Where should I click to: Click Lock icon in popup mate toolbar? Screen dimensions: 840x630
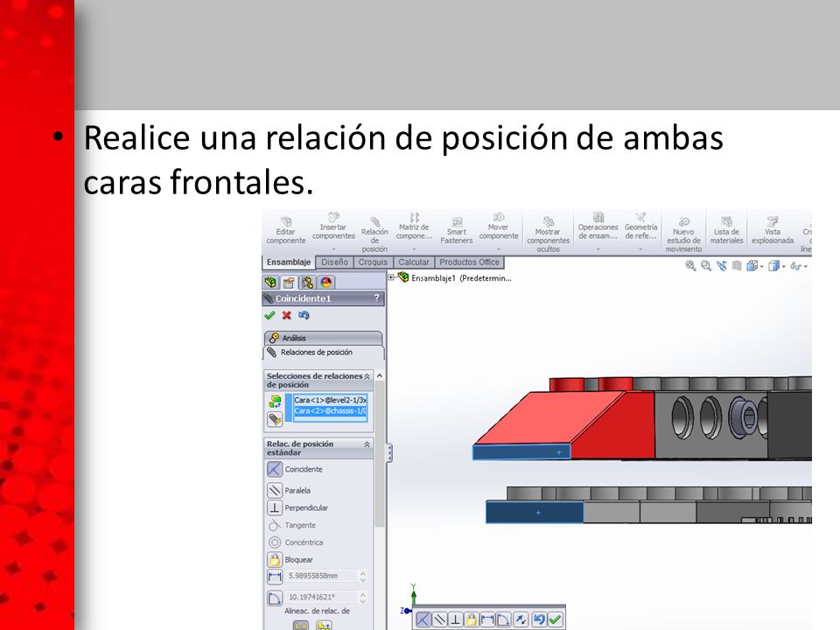472,619
